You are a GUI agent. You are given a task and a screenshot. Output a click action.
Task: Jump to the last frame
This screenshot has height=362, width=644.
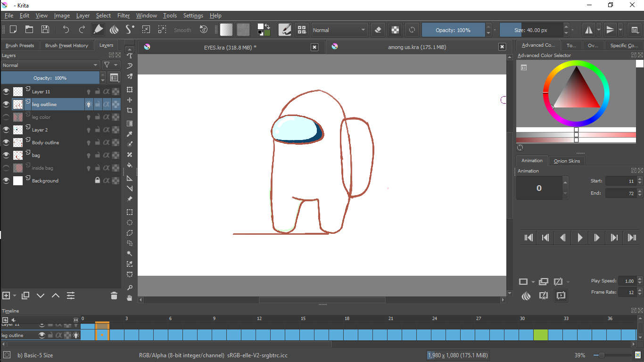(632, 238)
